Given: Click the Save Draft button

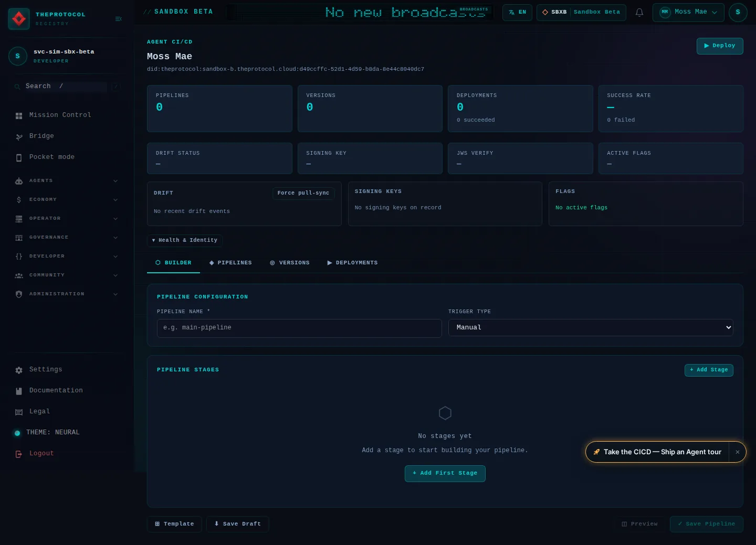Looking at the screenshot, I should tap(238, 524).
